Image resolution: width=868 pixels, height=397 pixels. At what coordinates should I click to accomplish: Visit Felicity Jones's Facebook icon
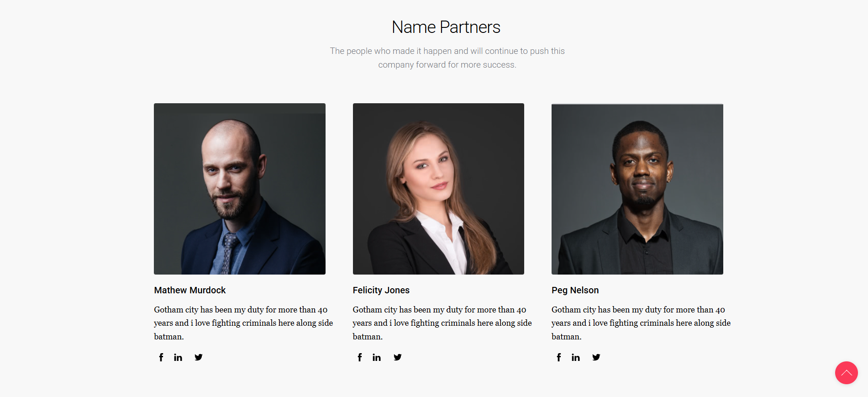click(360, 357)
